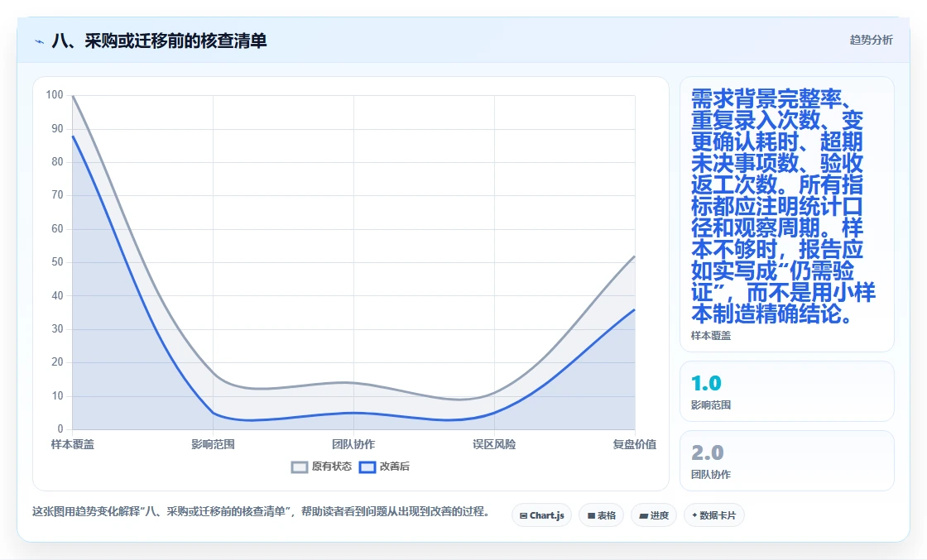The width and height of the screenshot is (927, 560).
Task: Click the 表格 chip's square icon
Action: (591, 515)
